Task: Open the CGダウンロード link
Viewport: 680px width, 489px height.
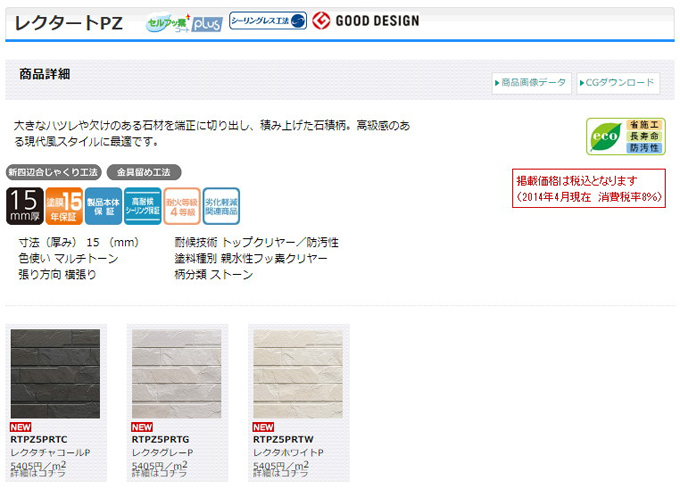Action: click(x=618, y=83)
